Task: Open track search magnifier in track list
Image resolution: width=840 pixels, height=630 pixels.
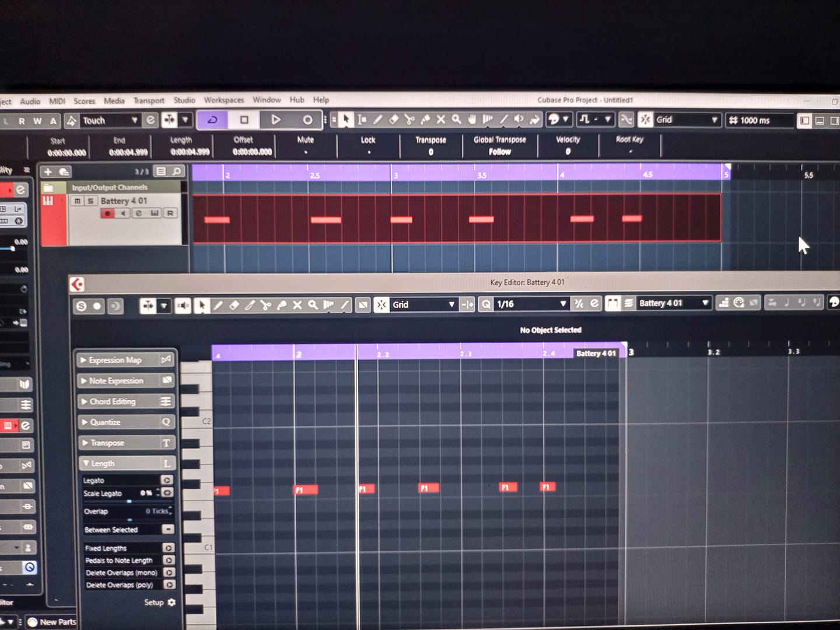Action: coord(177,171)
